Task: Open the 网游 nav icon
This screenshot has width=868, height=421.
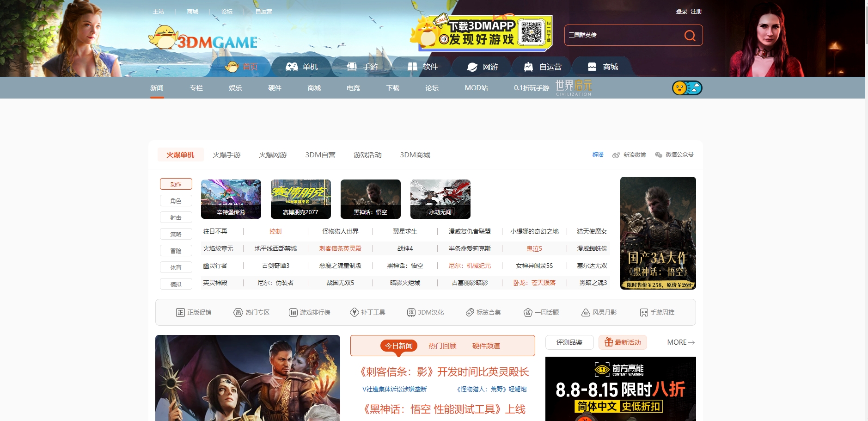Action: (472, 67)
